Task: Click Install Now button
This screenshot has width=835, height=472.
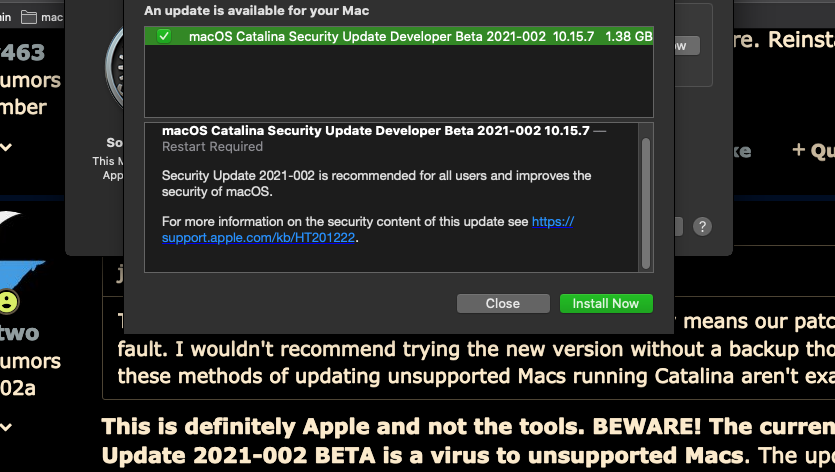Action: coord(606,304)
